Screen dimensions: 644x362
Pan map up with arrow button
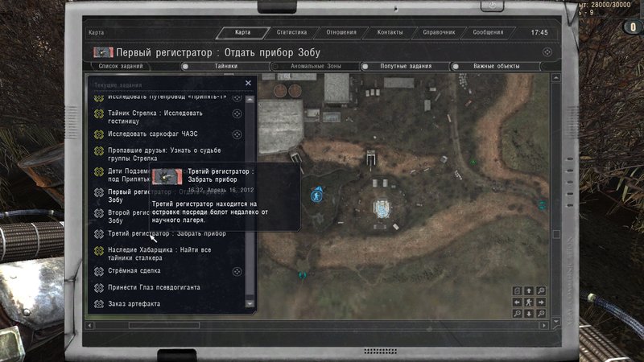(528, 290)
